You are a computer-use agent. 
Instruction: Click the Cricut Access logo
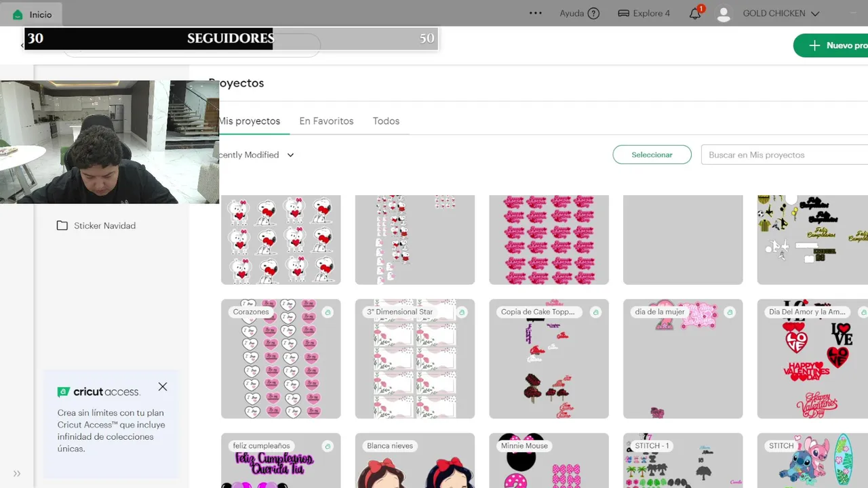(98, 392)
